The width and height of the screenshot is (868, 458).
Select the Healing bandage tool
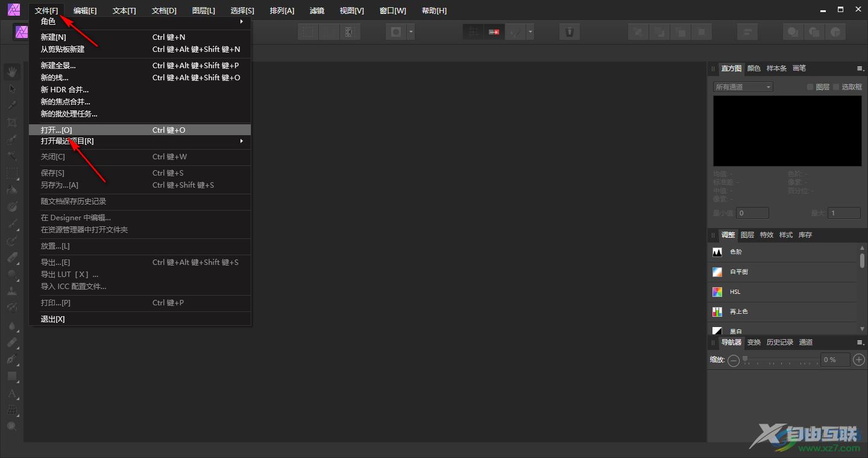(x=12, y=342)
